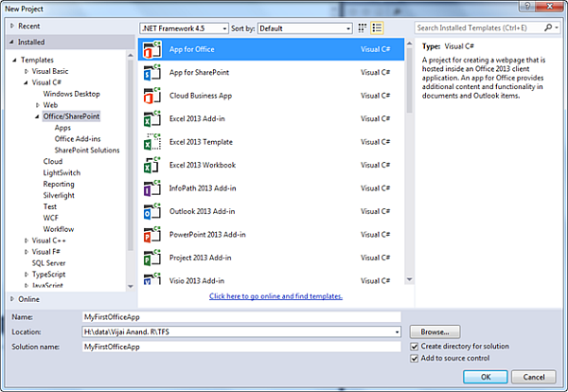This screenshot has width=568, height=392.
Task: Open the .NET Framework 4.5 dropdown
Action: click(x=184, y=28)
